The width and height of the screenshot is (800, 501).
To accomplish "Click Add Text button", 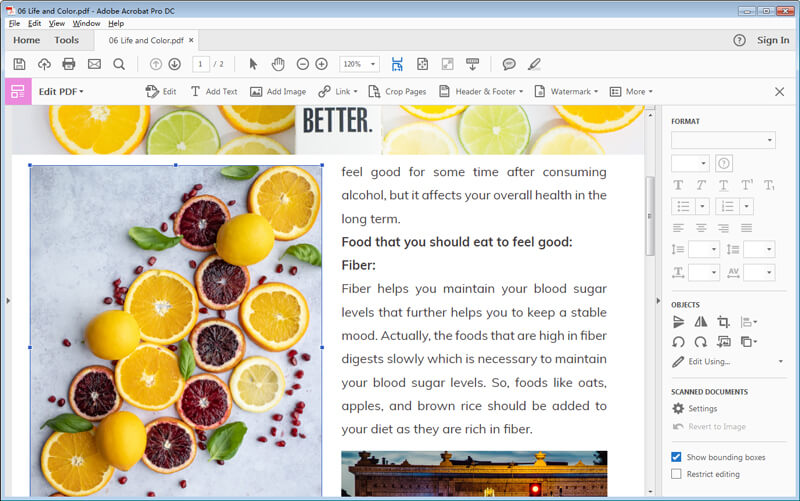I will [214, 91].
